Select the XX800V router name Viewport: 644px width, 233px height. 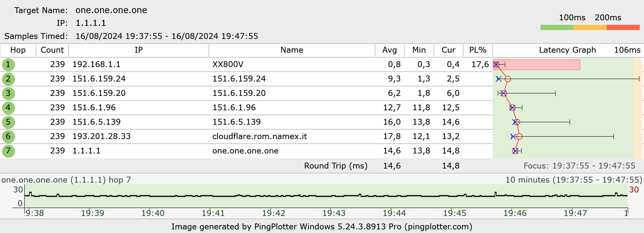point(228,64)
